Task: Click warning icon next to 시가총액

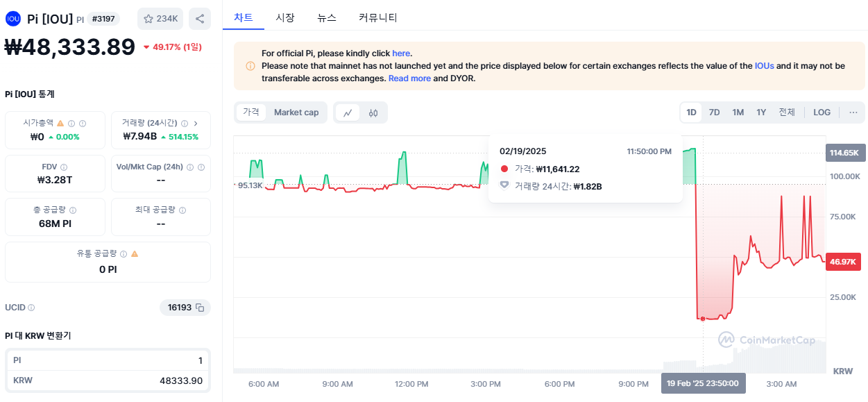Action: (x=60, y=123)
